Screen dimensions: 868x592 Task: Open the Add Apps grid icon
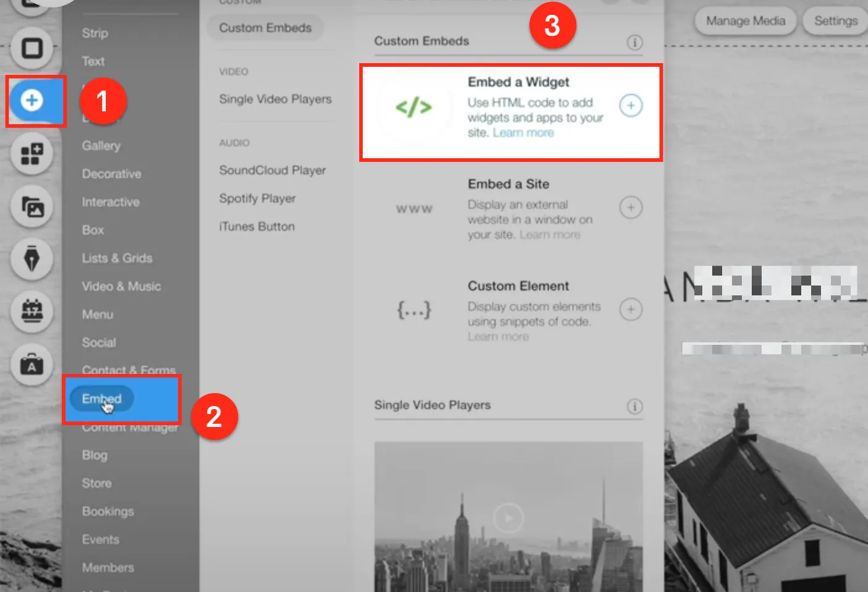32,153
